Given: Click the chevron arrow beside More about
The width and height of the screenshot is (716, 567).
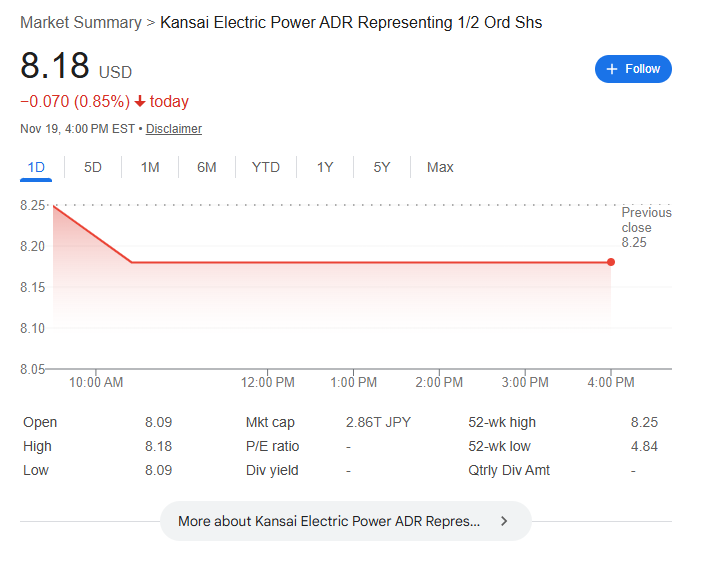Looking at the screenshot, I should [504, 521].
